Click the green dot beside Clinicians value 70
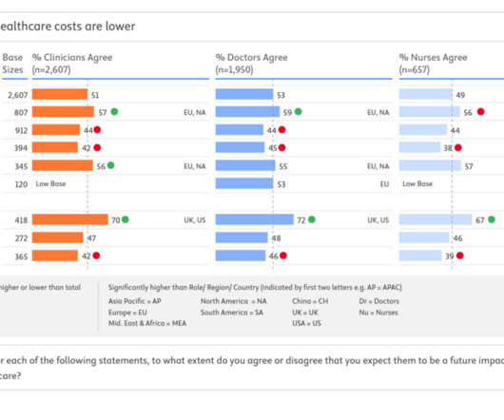Viewport: 504px width, 420px height. click(x=126, y=220)
